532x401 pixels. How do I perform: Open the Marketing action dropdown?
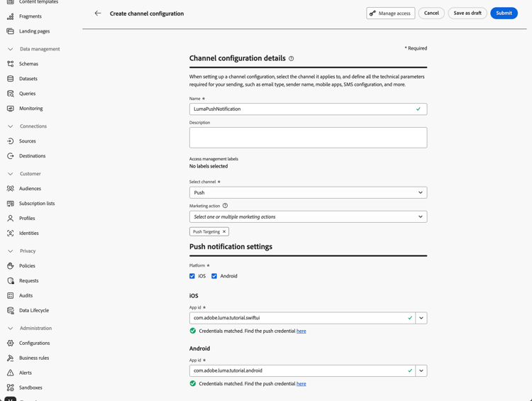pos(308,216)
